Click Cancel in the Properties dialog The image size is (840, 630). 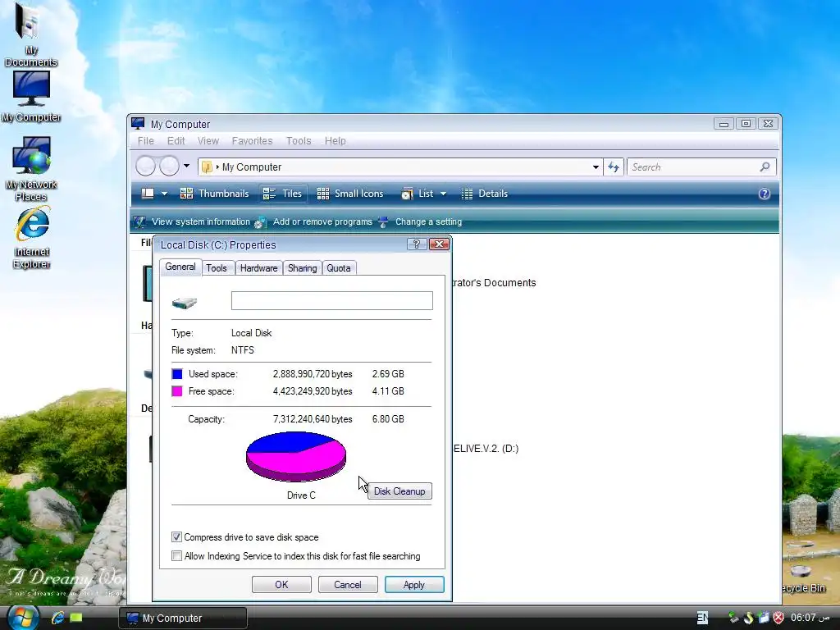(x=348, y=584)
